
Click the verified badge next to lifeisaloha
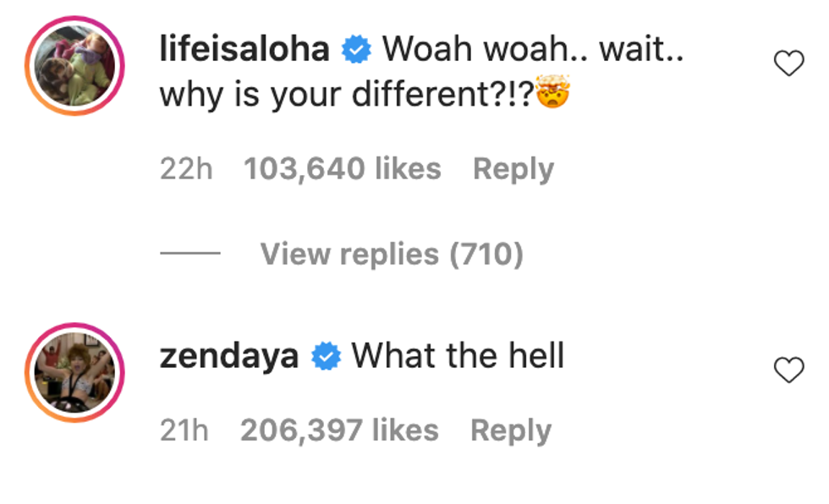(356, 51)
